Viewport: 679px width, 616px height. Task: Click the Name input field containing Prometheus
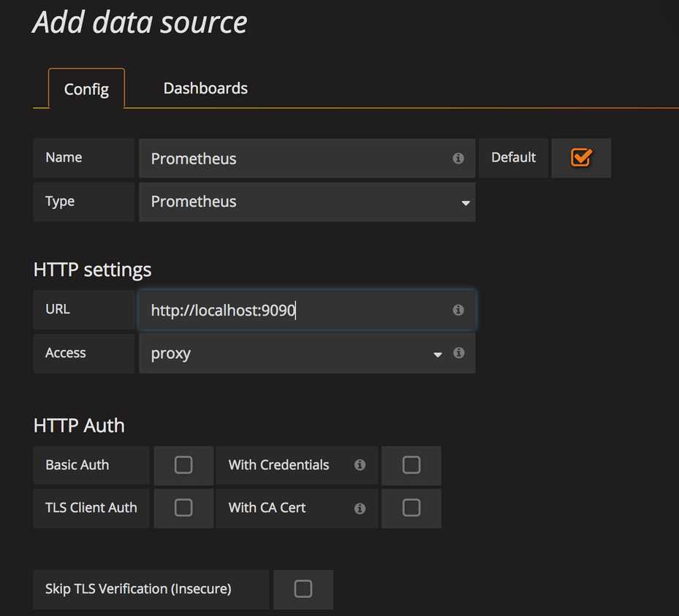click(x=307, y=159)
